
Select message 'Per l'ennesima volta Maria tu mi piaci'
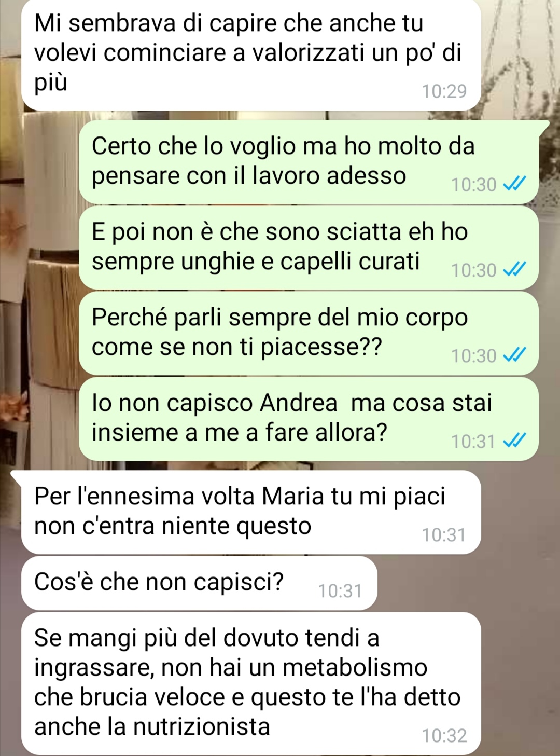(251, 512)
